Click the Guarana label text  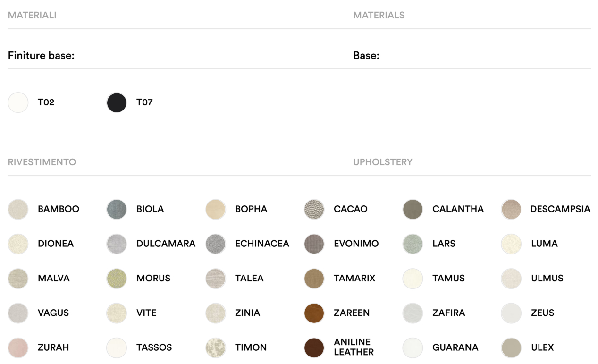455,347
